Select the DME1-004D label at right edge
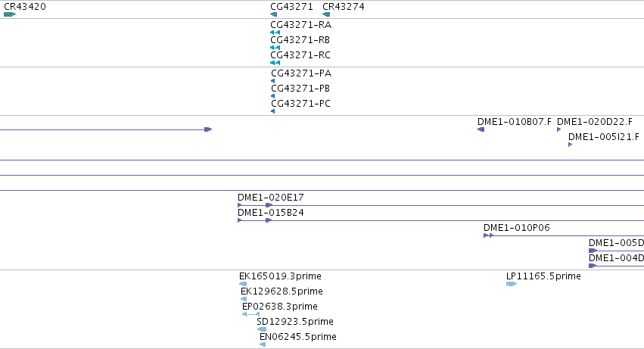 click(616, 258)
